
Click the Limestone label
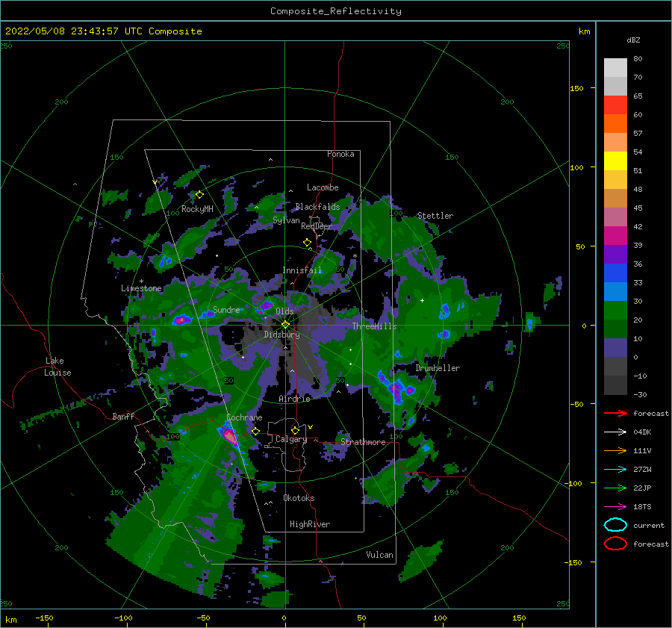pos(141,288)
